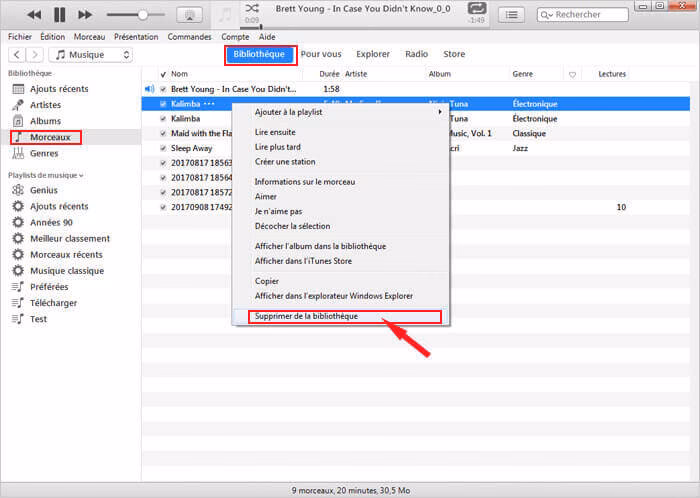Expand the Ajouter à la playlist submenu
The image size is (700, 498).
pyautogui.click(x=341, y=112)
